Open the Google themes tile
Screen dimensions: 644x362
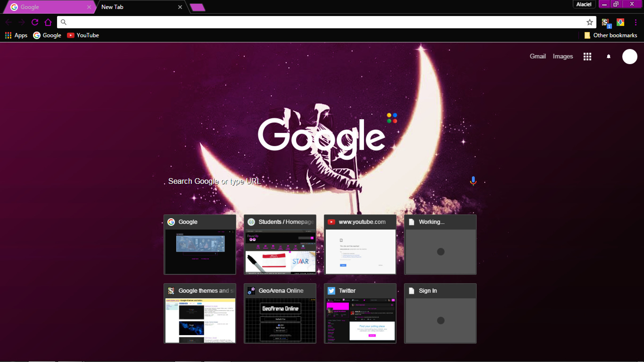point(200,313)
